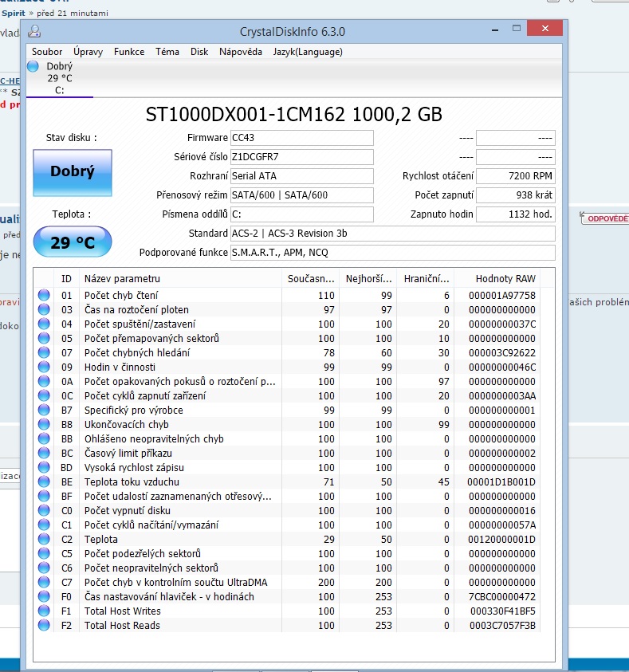This screenshot has height=672, width=629.
Task: Click status orb for Čas na roztočení ploten
Action: point(44,309)
